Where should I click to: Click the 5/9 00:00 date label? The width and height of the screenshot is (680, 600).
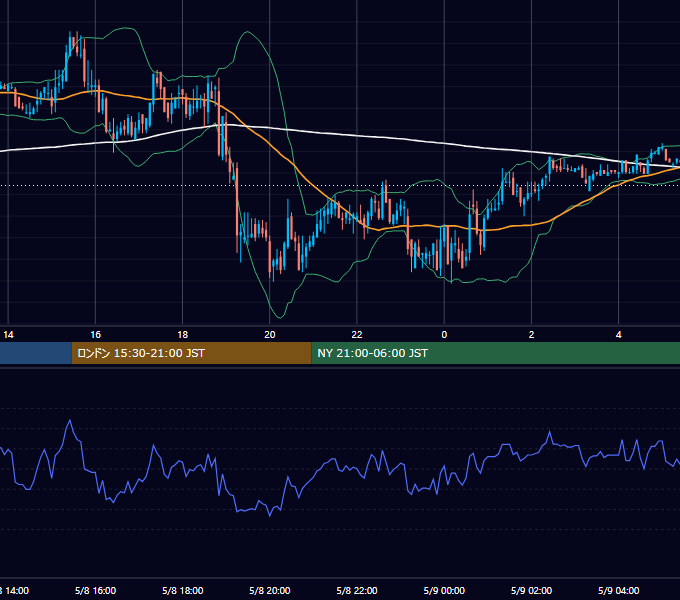pos(444,590)
